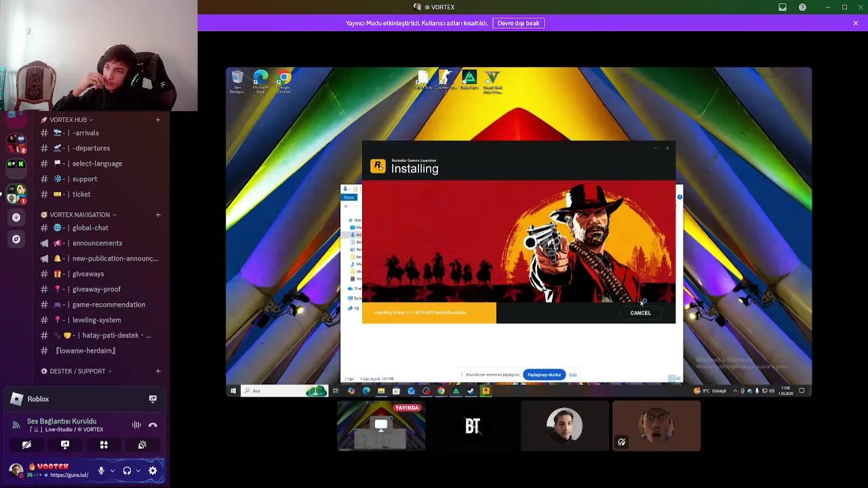Open the game-recommendation channel
The width and height of the screenshot is (868, 488).
pyautogui.click(x=102, y=304)
